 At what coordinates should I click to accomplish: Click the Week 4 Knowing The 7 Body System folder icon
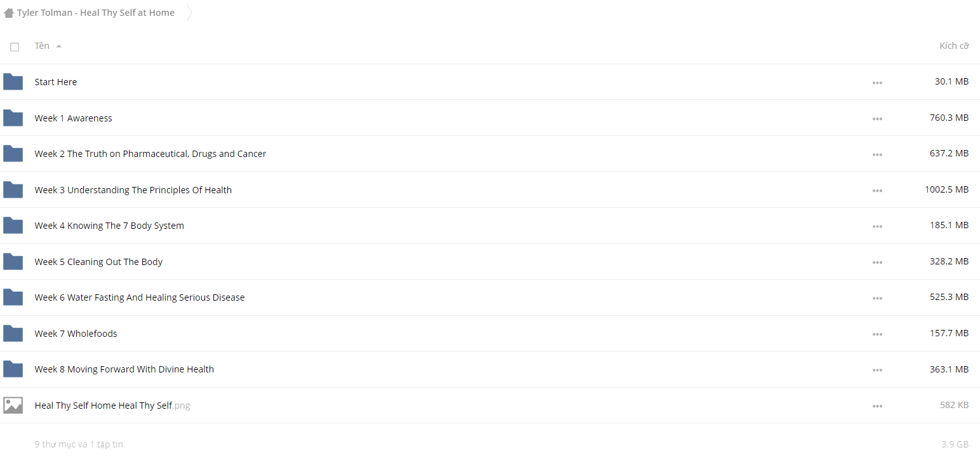(x=13, y=226)
